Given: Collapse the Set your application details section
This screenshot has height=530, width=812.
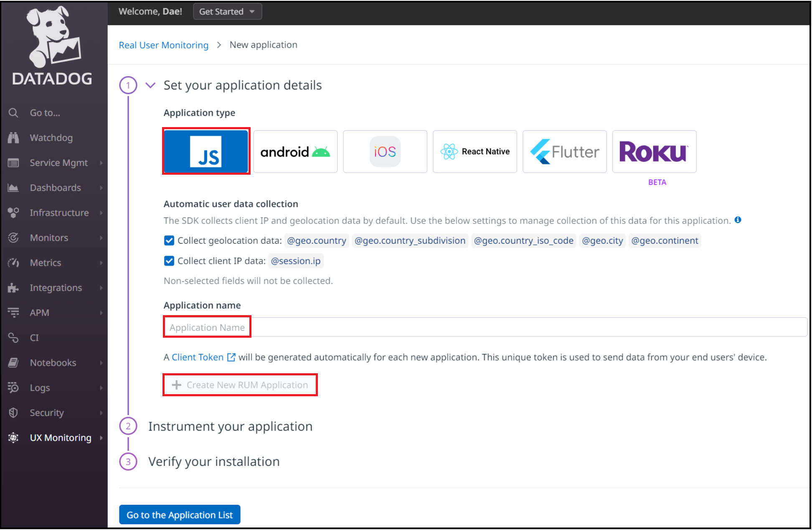Looking at the screenshot, I should pos(150,85).
